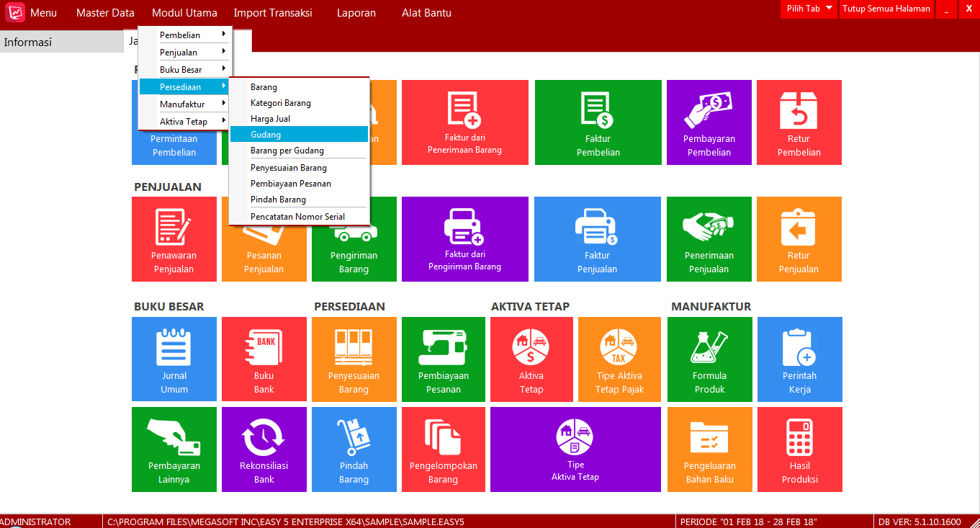Image resolution: width=980 pixels, height=528 pixels.
Task: Launch Rekonsiliasi Bank
Action: 264,449
